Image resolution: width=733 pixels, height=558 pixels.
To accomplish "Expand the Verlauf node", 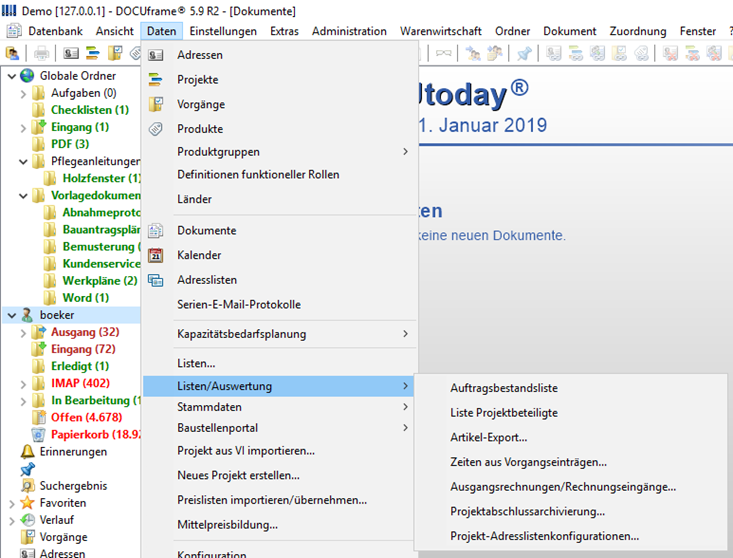I will (x=12, y=521).
